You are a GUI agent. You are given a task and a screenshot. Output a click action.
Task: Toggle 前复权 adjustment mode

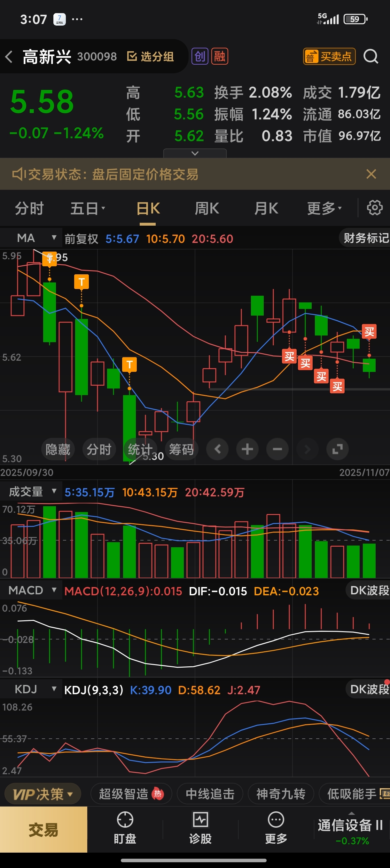pyautogui.click(x=82, y=238)
